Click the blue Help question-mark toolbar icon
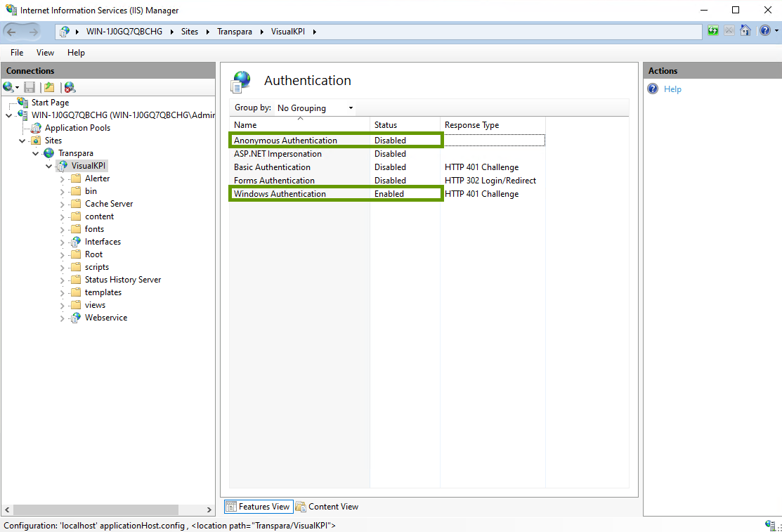 (765, 31)
